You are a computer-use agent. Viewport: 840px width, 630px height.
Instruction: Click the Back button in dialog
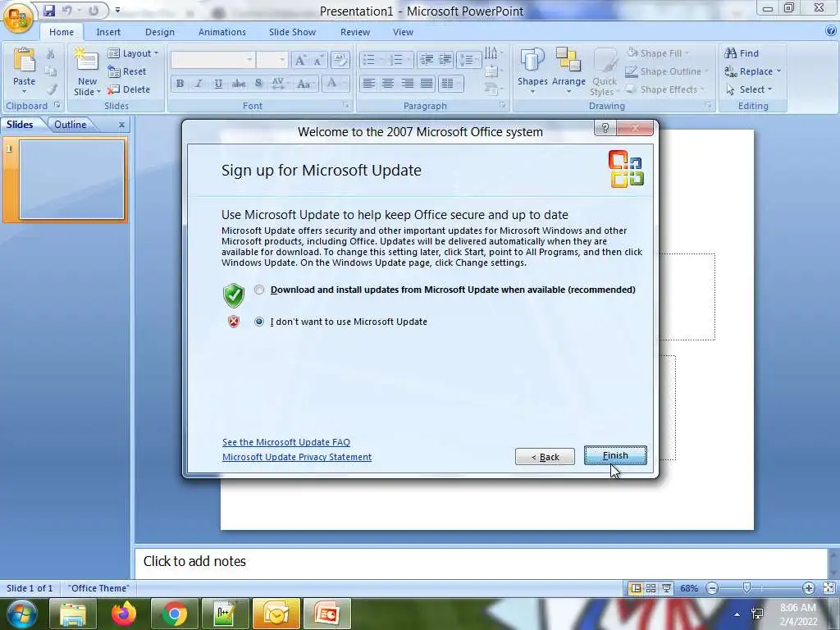pyautogui.click(x=545, y=456)
